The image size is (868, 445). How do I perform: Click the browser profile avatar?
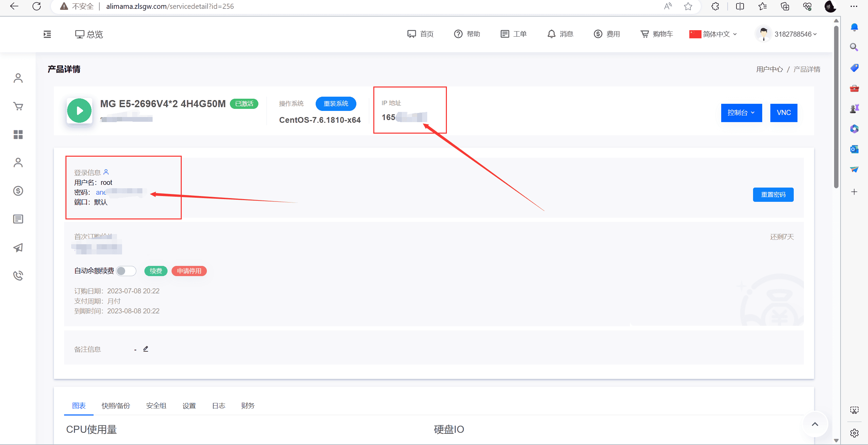click(830, 6)
